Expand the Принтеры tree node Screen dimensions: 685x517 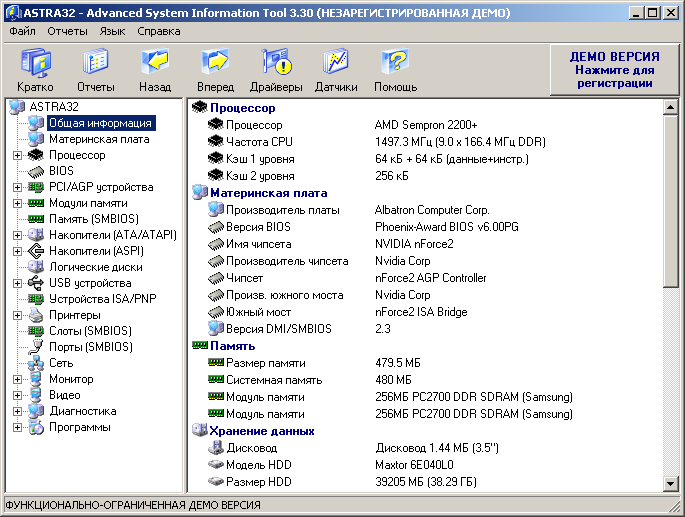tap(17, 316)
